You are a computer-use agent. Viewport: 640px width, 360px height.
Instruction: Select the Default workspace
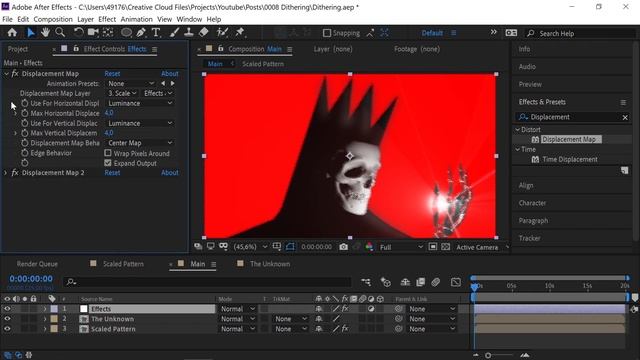[x=432, y=33]
